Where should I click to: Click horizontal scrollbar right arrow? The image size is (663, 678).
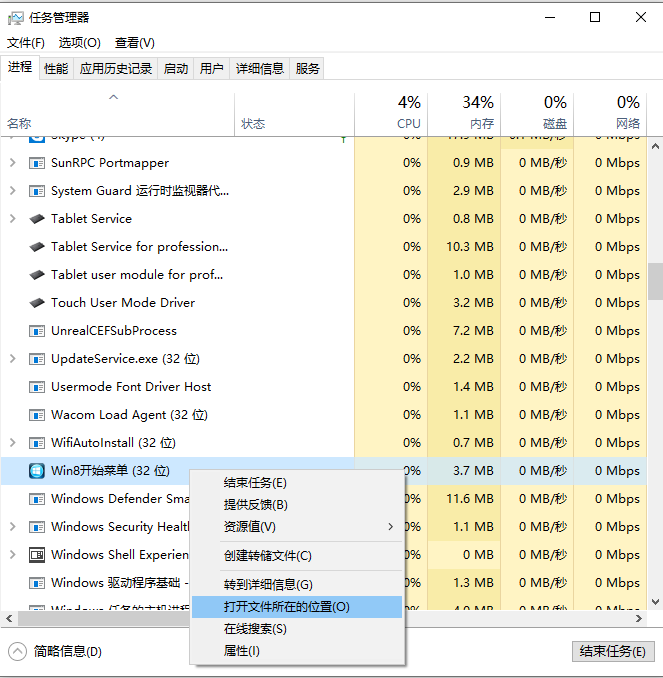pyautogui.click(x=639, y=619)
